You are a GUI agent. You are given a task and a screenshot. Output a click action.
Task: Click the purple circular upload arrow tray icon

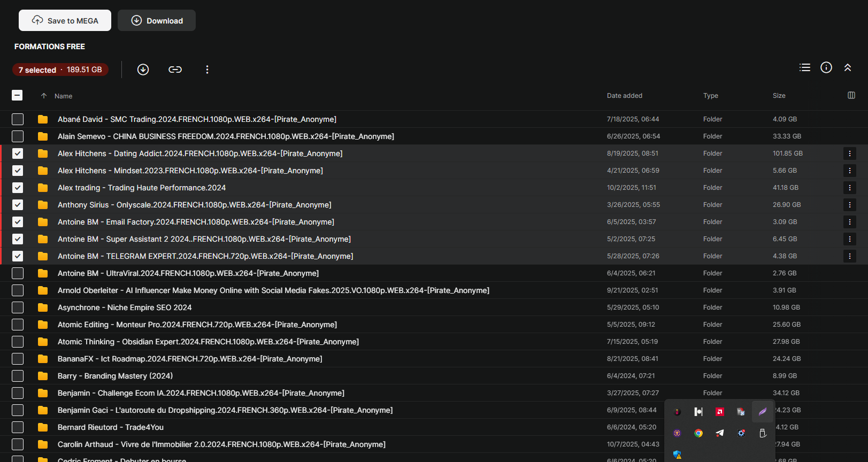pyautogui.click(x=677, y=433)
